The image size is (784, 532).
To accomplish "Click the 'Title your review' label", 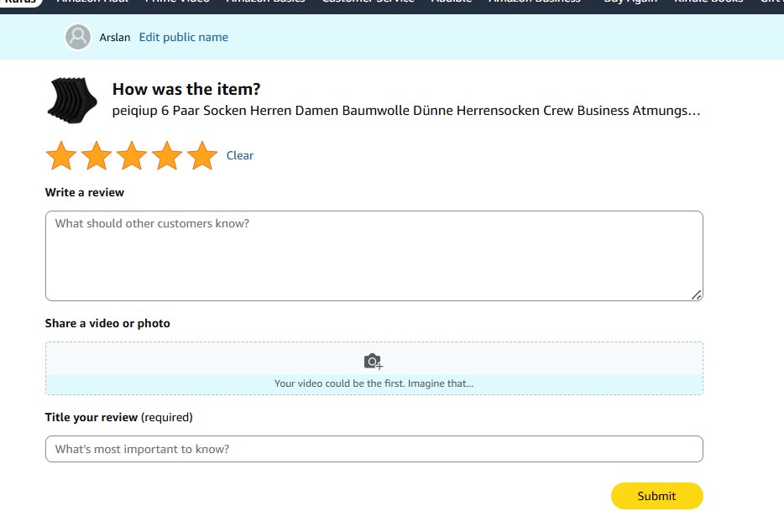I will pos(91,417).
